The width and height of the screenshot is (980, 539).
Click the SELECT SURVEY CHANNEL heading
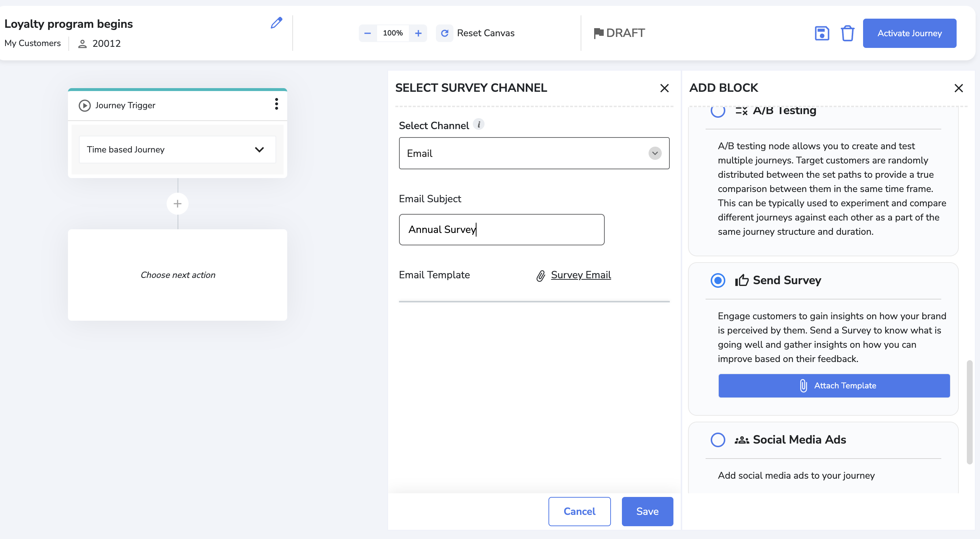tap(471, 88)
